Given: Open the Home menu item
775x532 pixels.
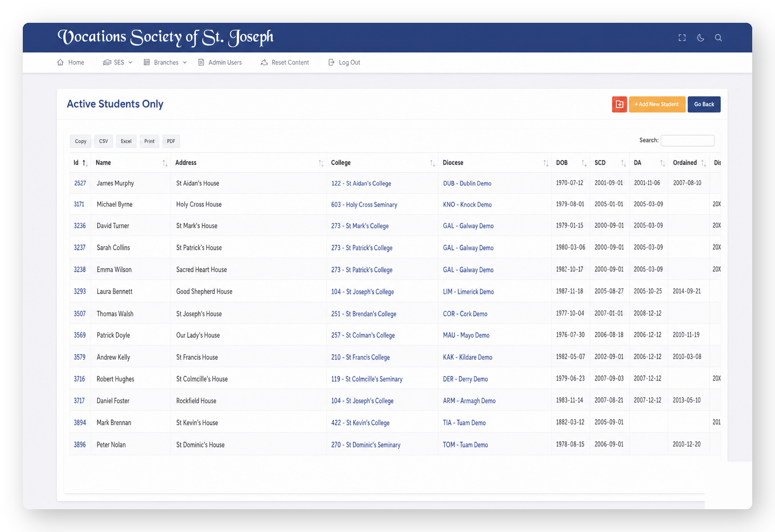Looking at the screenshot, I should (x=71, y=62).
